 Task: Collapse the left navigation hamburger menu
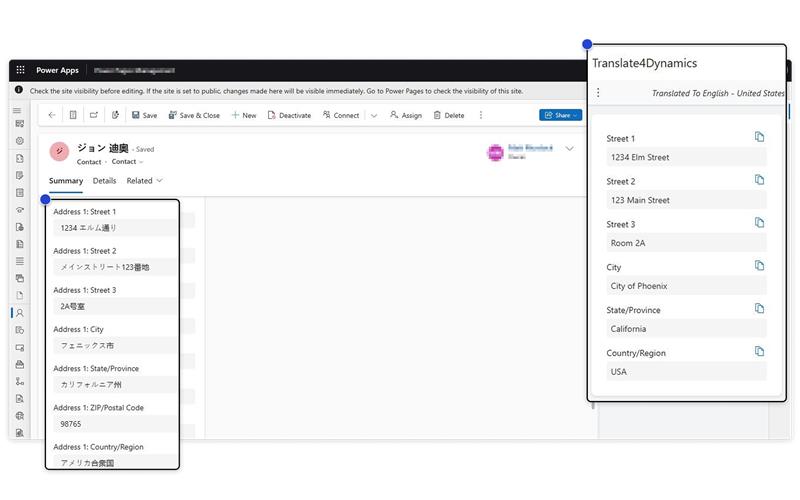tap(17, 110)
